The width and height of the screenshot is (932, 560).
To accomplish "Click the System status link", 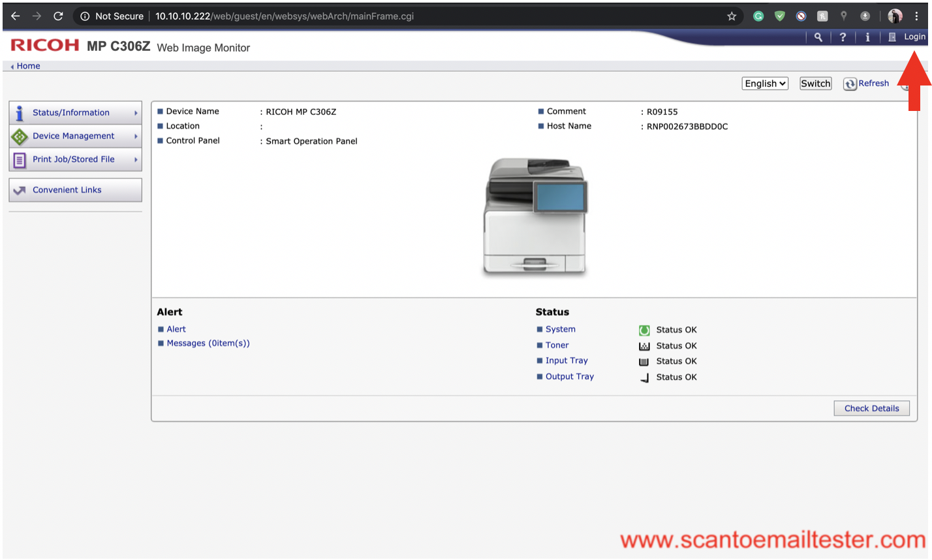I will [560, 330].
